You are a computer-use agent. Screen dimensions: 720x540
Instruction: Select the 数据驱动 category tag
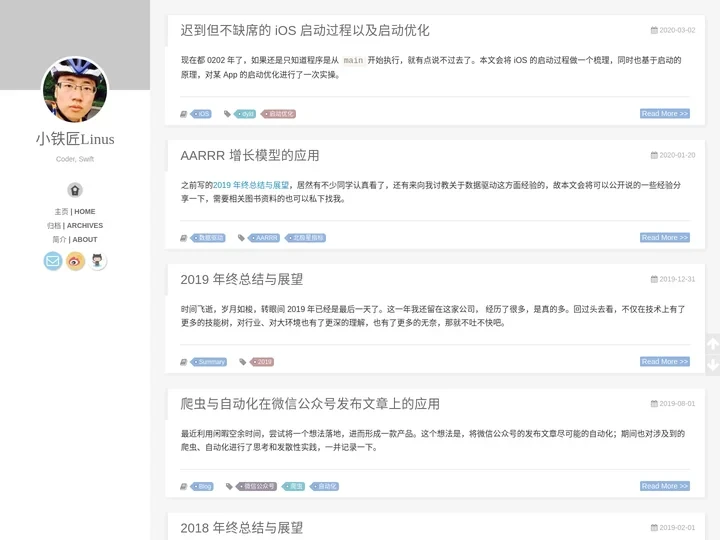pos(208,238)
